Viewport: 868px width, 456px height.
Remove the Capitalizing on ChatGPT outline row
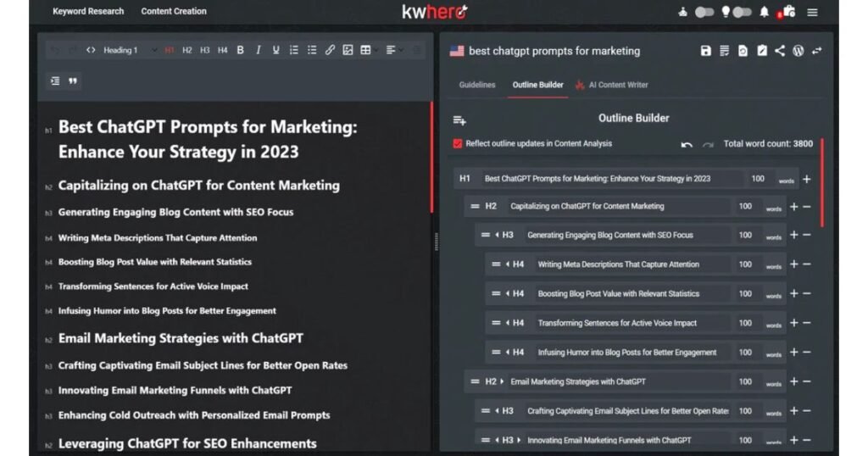[x=807, y=207]
